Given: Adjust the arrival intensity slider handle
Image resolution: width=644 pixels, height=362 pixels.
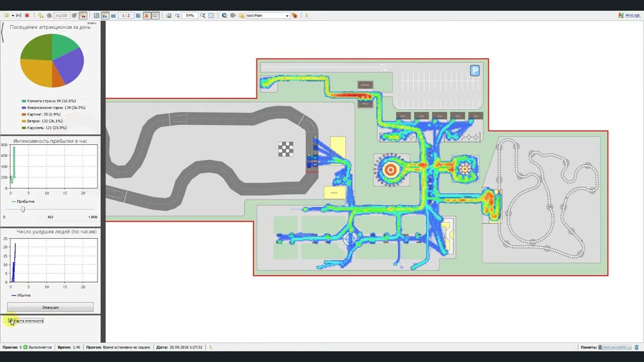Looking at the screenshot, I should pos(23,209).
